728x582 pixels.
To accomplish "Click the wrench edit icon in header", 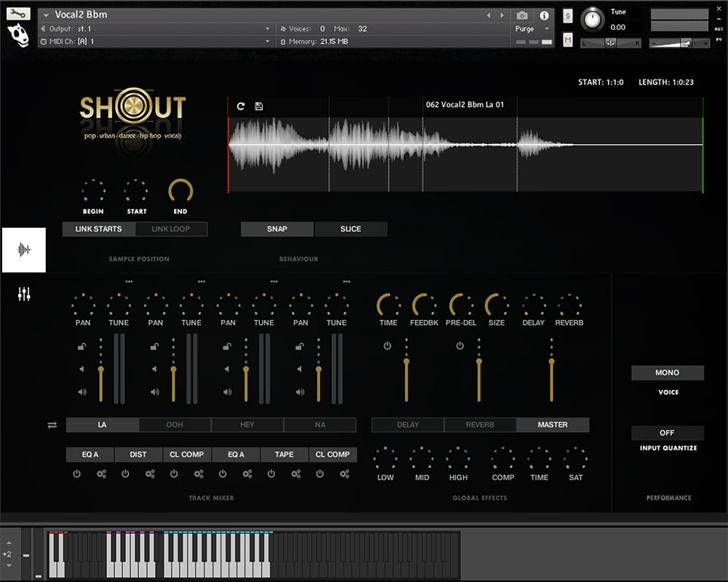I will (17, 13).
